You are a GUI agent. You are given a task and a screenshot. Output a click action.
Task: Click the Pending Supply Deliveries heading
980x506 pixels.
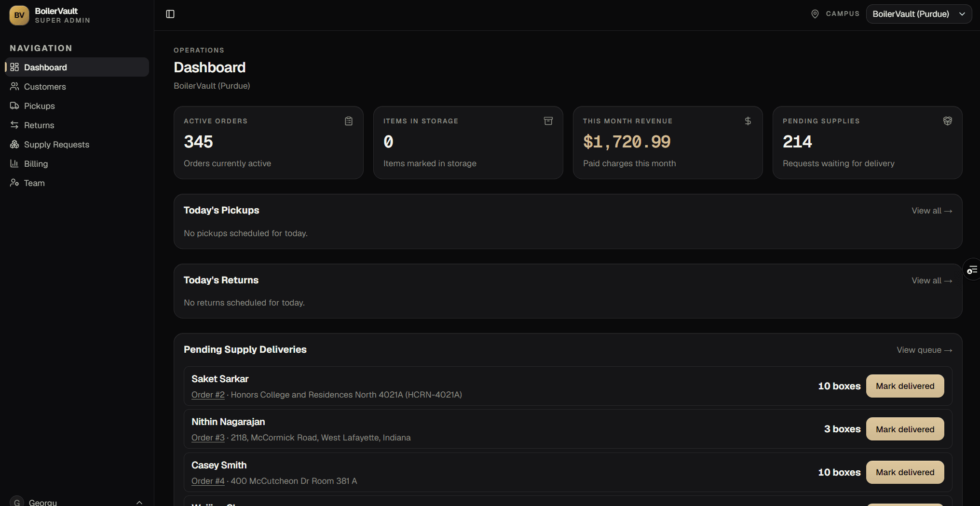[x=245, y=349]
